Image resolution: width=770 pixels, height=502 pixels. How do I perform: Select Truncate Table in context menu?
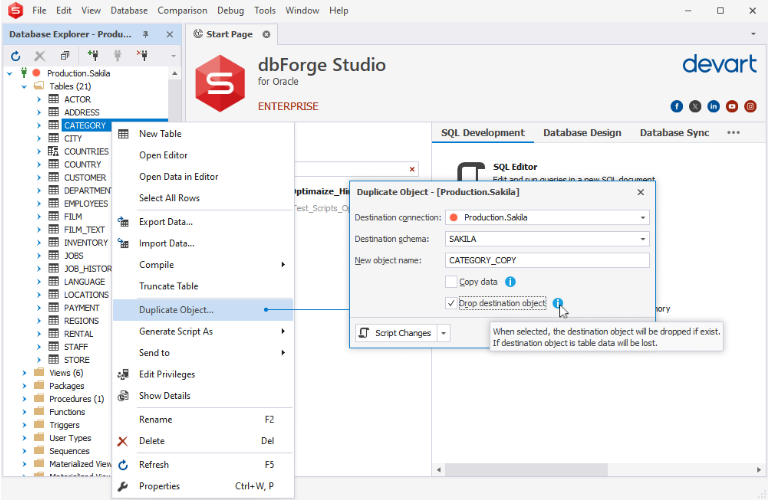pos(203,286)
